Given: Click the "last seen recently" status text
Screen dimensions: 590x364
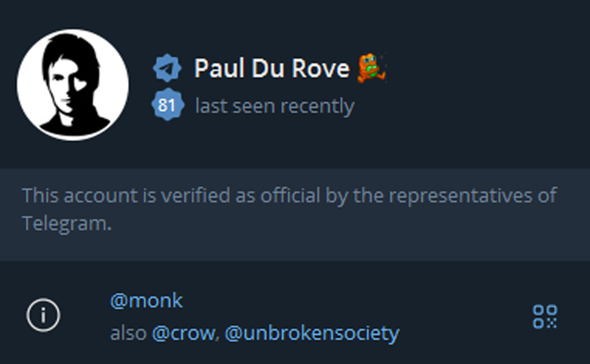Looking at the screenshot, I should click(274, 106).
